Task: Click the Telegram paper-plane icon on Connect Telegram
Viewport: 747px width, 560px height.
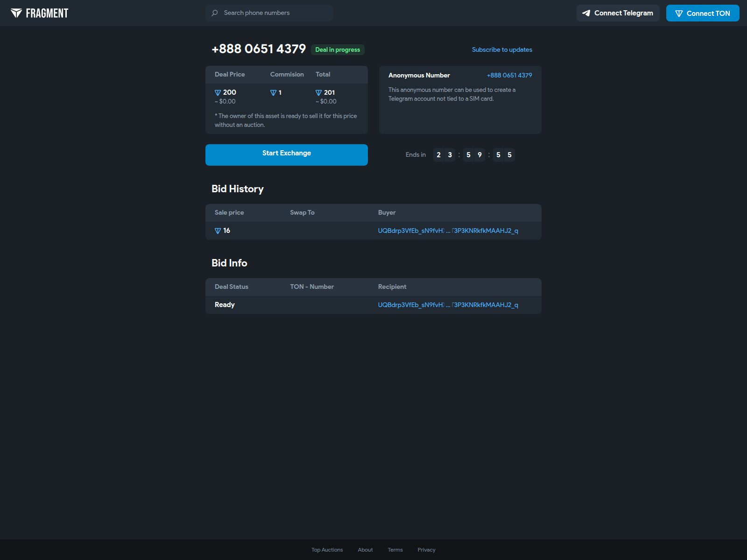Action: click(586, 13)
